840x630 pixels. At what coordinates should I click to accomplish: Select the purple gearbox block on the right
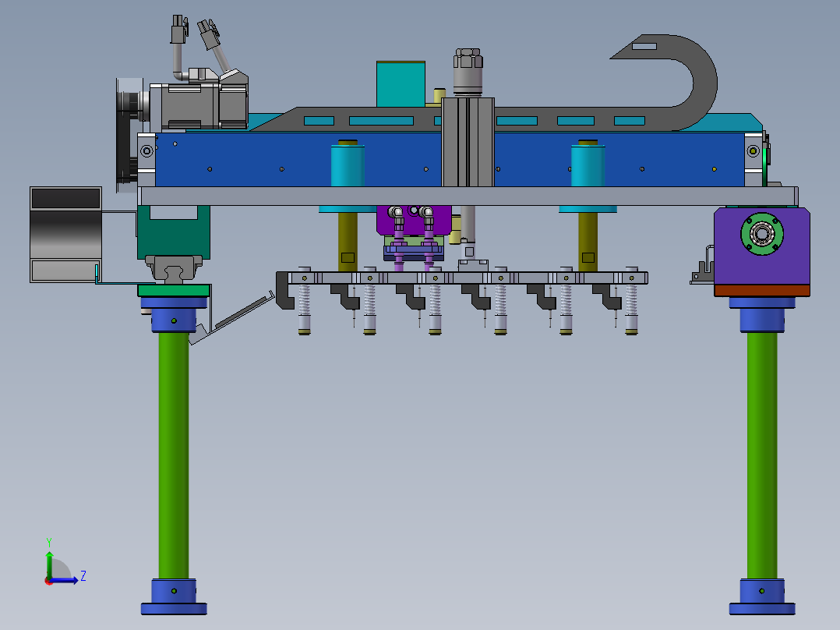pos(762,246)
